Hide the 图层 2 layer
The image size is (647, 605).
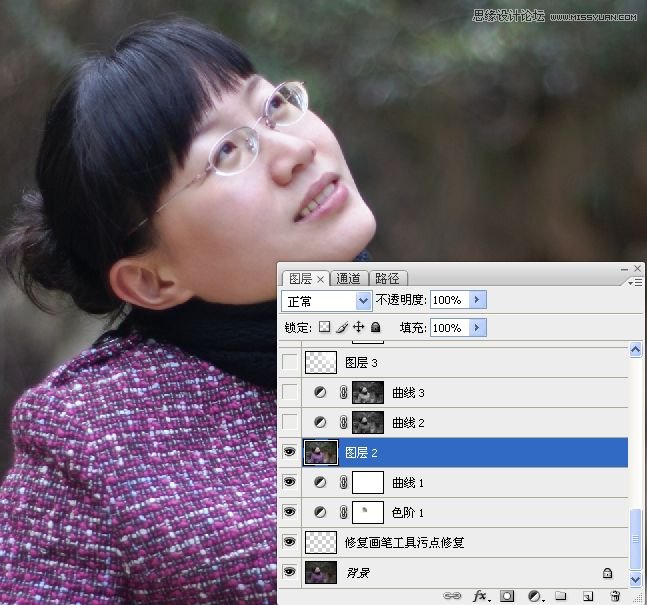tap(290, 452)
